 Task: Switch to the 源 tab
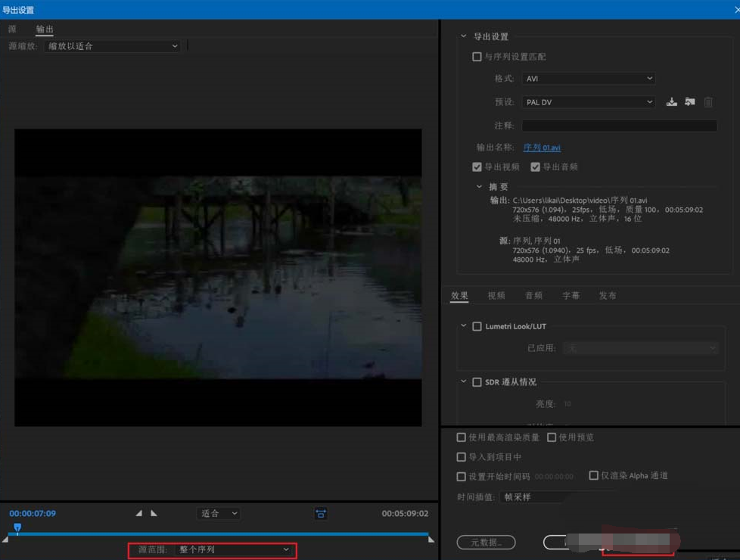12,29
